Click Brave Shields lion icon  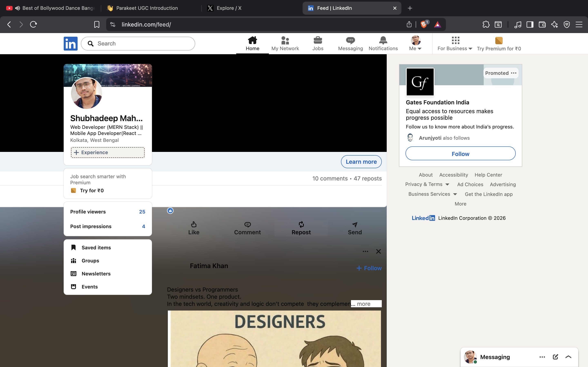423,24
